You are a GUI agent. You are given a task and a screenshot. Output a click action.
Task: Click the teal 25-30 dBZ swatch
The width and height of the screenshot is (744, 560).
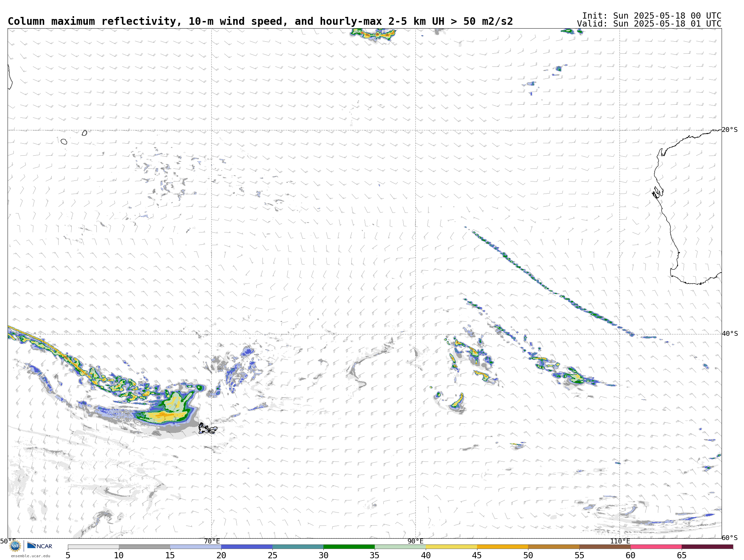(298, 547)
